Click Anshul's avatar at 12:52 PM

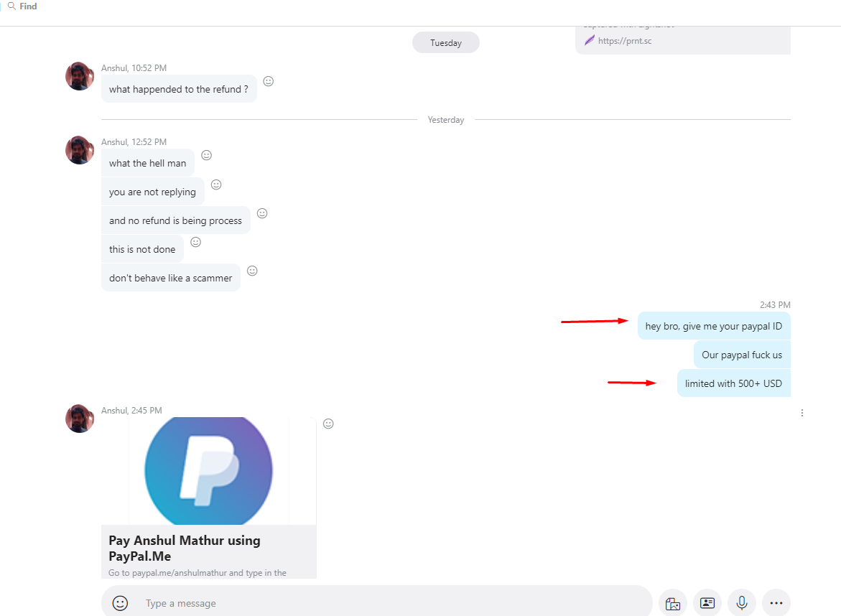tap(80, 150)
